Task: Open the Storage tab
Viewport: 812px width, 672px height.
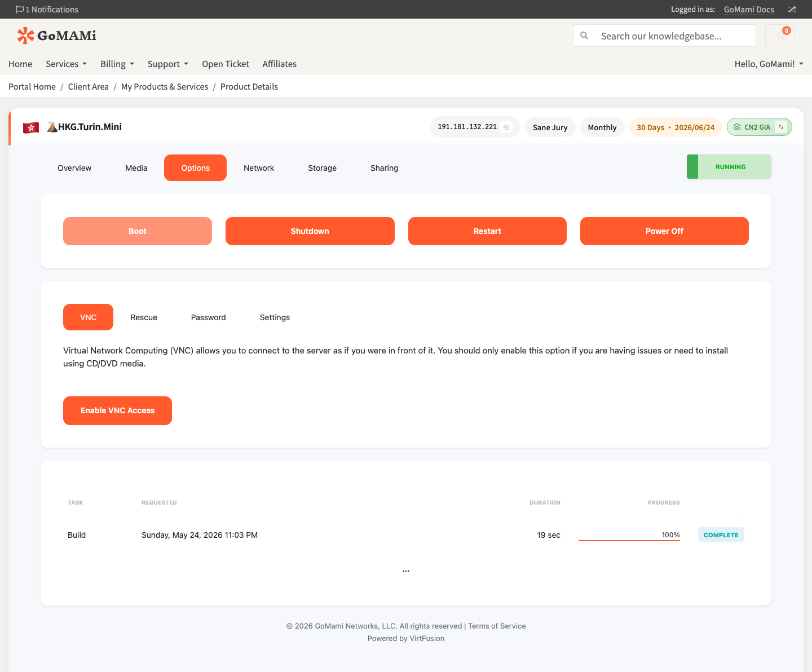Action: 323,168
